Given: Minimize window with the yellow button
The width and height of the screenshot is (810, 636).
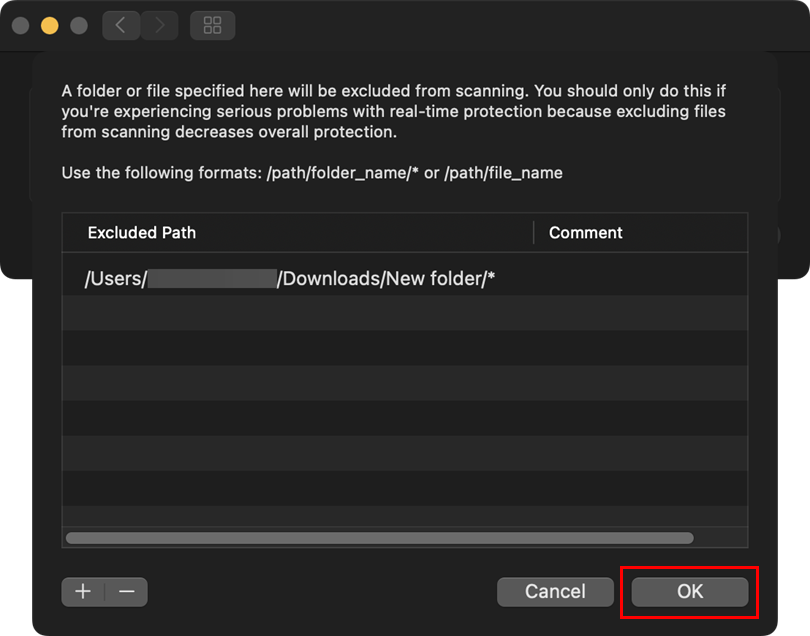Looking at the screenshot, I should click(49, 26).
